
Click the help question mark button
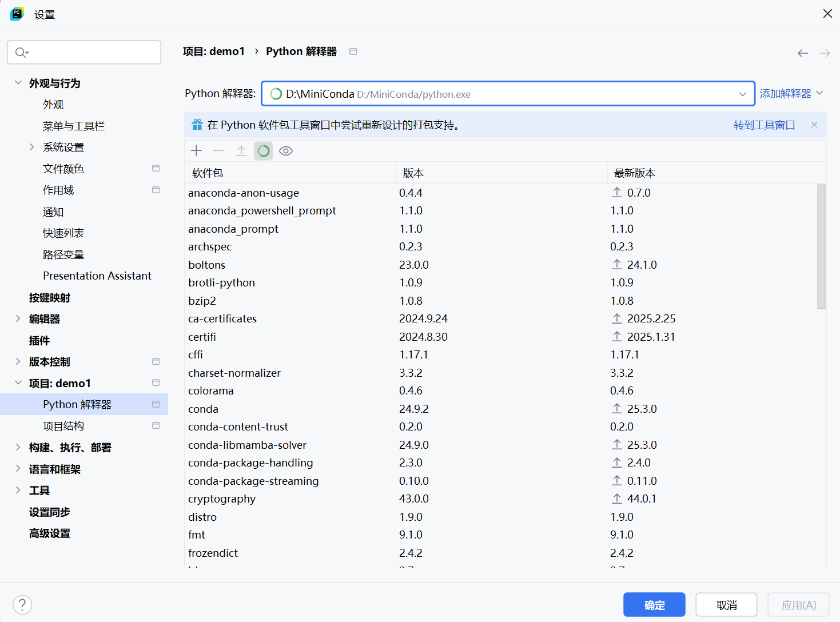click(22, 605)
